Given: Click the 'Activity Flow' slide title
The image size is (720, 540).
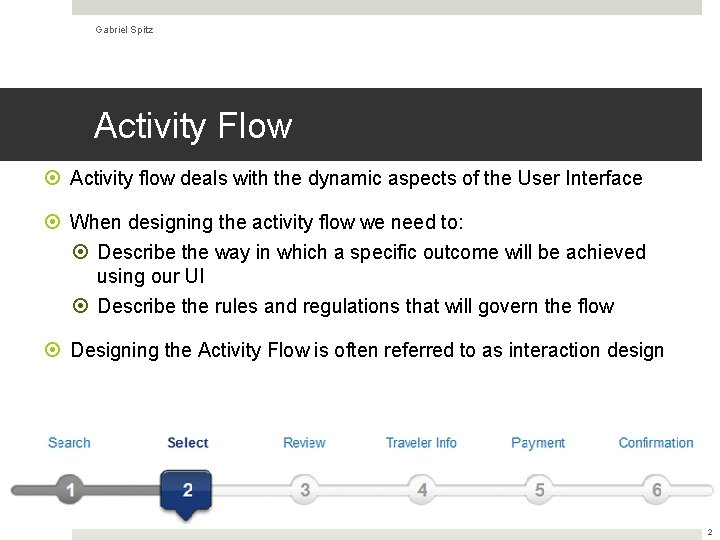Looking at the screenshot, I should click(193, 126).
